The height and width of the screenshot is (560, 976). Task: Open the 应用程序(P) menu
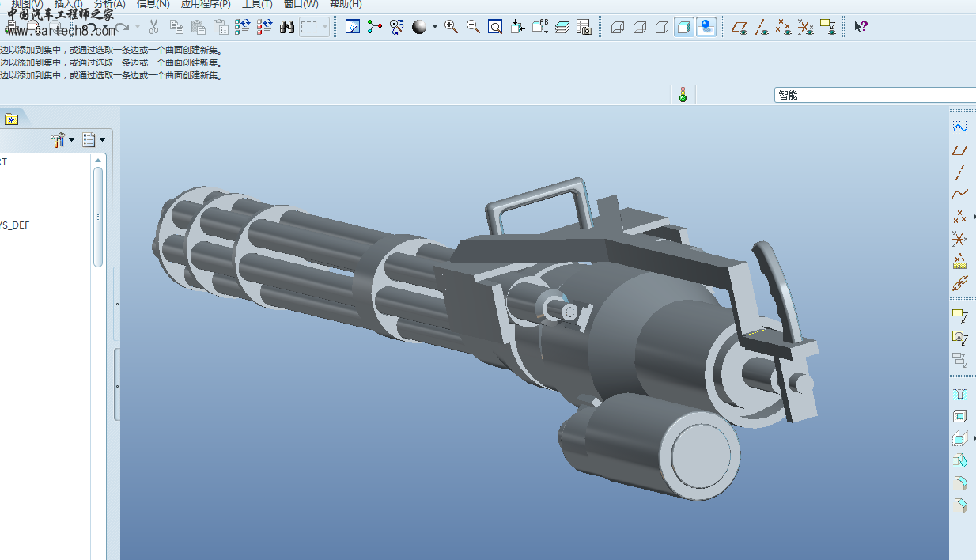pos(206,4)
